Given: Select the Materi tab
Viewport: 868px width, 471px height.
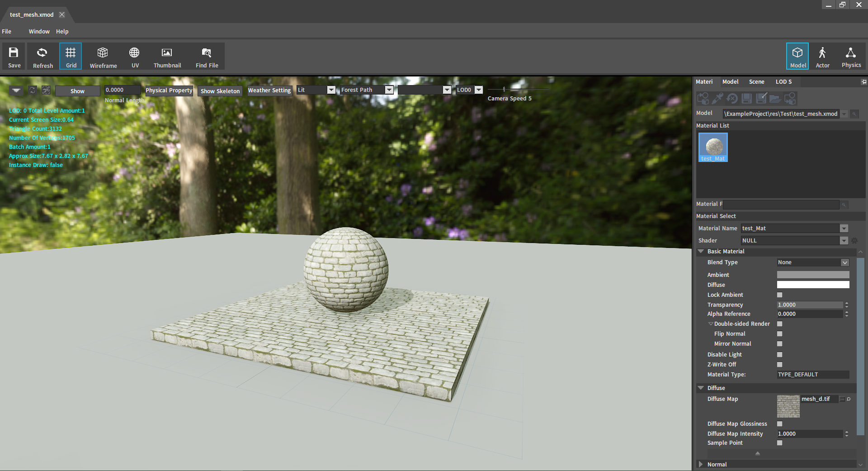Looking at the screenshot, I should click(704, 82).
